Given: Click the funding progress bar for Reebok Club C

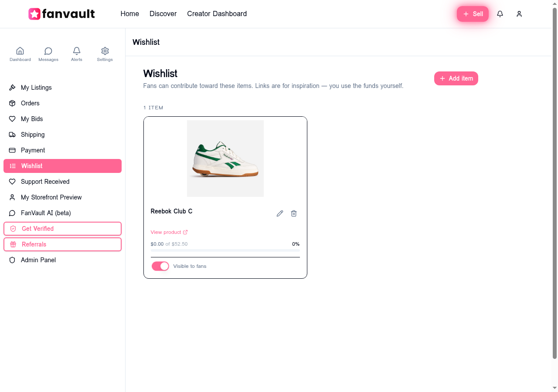Looking at the screenshot, I should tap(225, 250).
